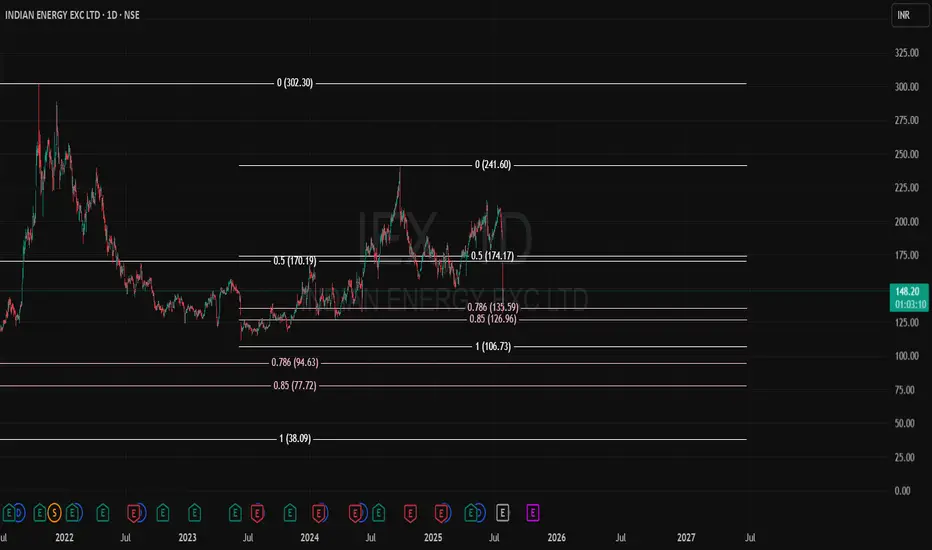Select the 0.85 (126.96) Fibonacci label
Screen dimensions: 932x550
click(x=493, y=319)
